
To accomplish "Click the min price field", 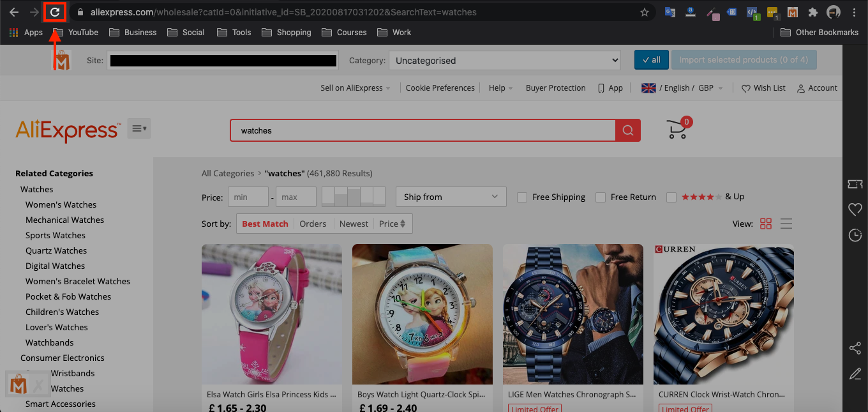I will [x=248, y=197].
